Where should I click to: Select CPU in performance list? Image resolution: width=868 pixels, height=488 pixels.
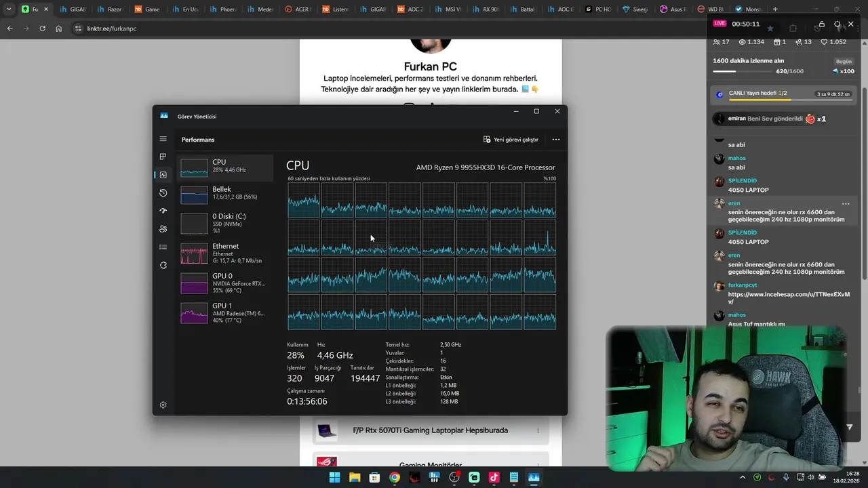pyautogui.click(x=225, y=167)
